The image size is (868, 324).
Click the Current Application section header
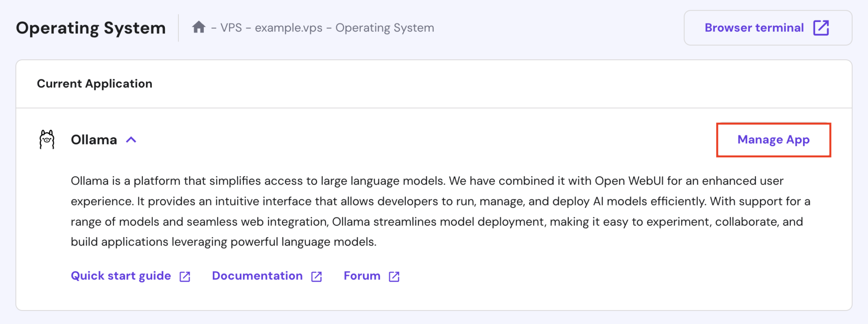pos(95,84)
